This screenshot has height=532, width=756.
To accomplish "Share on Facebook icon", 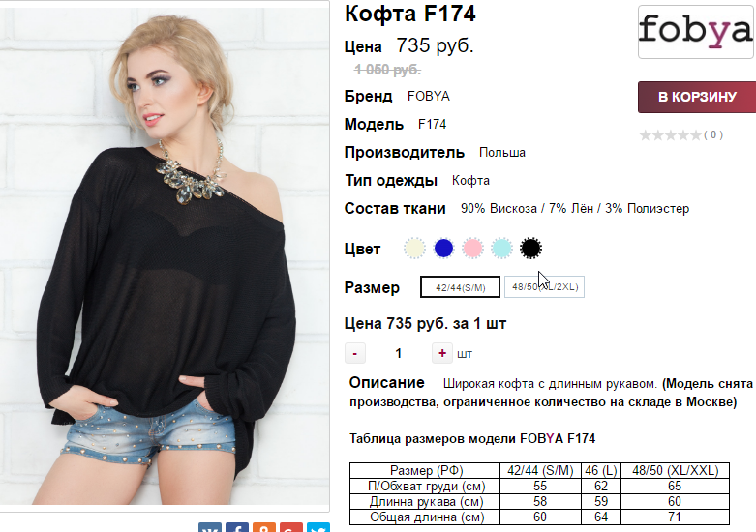I will coord(237,527).
